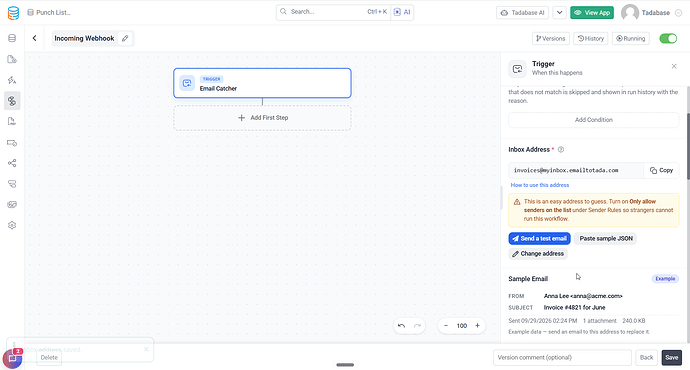Click Add First Step placeholder
690x370 pixels.
(x=262, y=118)
